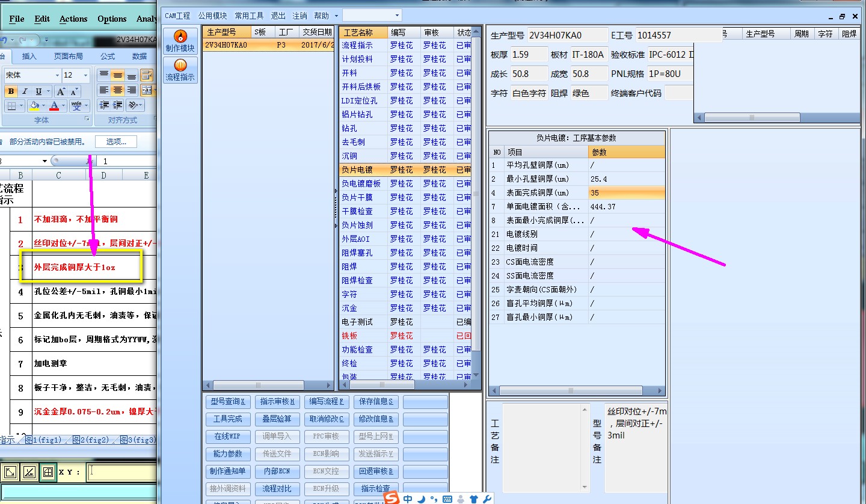Viewport: 866px width, 504px height.
Task: Open underline style dropdown arrow
Action: pyautogui.click(x=48, y=91)
